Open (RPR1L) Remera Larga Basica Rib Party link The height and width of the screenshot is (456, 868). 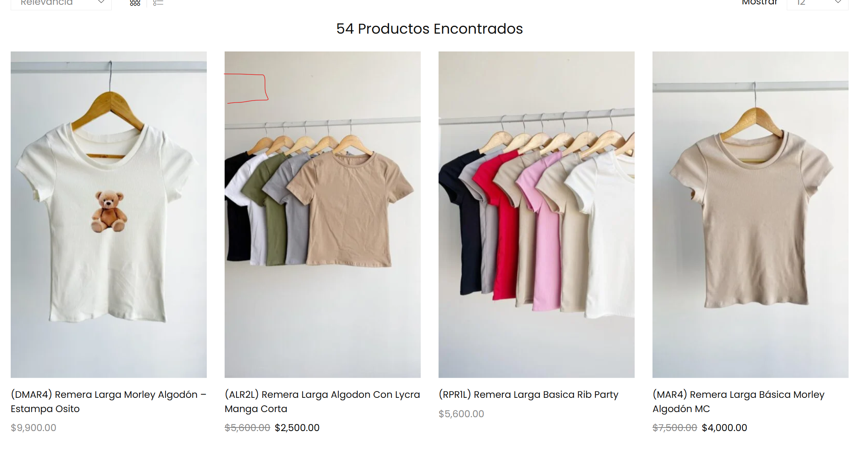point(528,395)
